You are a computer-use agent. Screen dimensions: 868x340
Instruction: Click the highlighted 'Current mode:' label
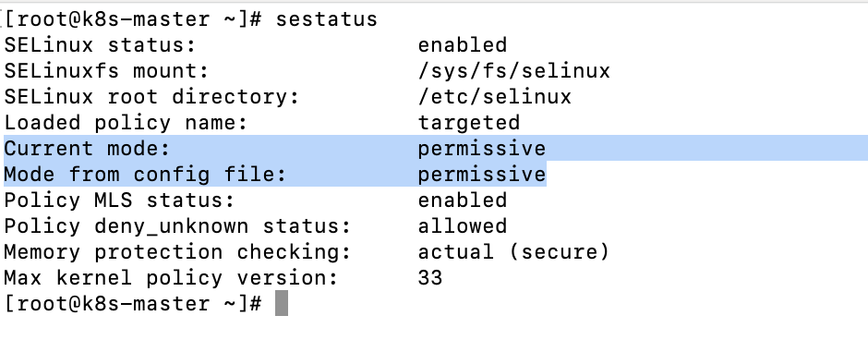pyautogui.click(x=87, y=149)
